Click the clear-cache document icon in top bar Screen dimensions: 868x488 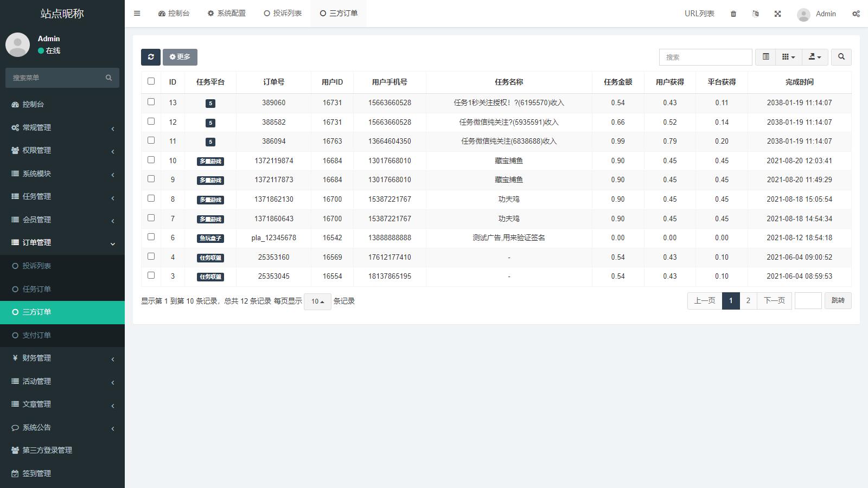click(x=755, y=14)
